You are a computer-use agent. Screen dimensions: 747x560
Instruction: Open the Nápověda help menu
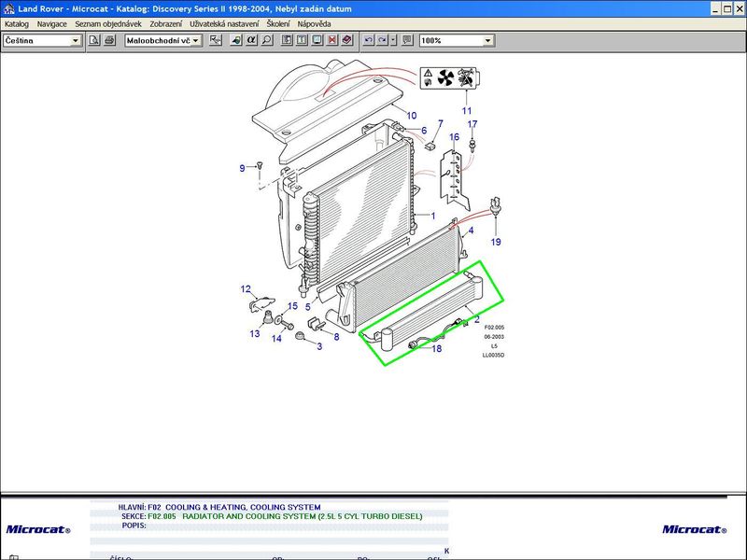click(x=314, y=23)
